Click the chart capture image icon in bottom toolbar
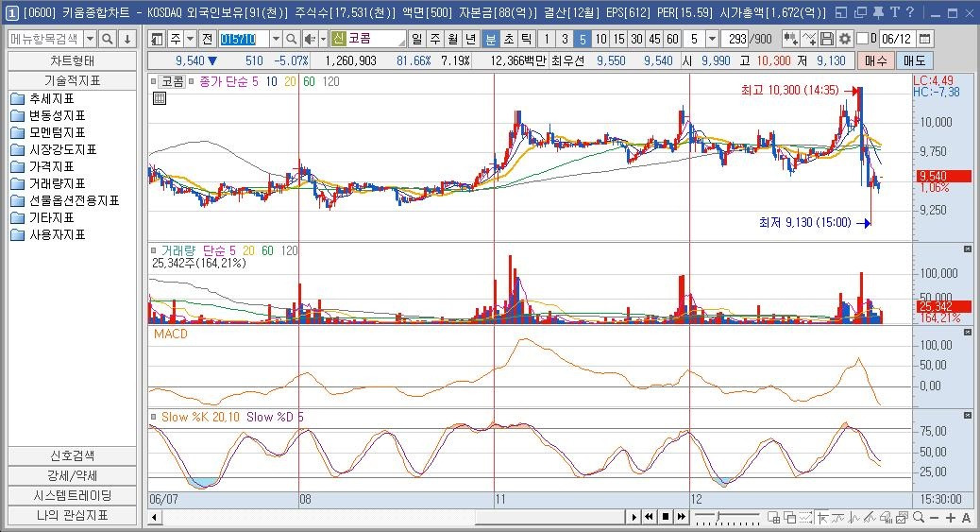 902,517
